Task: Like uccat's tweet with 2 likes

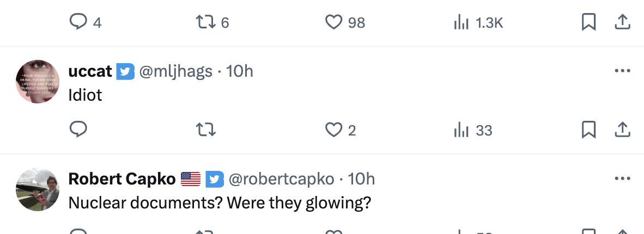Action: (333, 130)
